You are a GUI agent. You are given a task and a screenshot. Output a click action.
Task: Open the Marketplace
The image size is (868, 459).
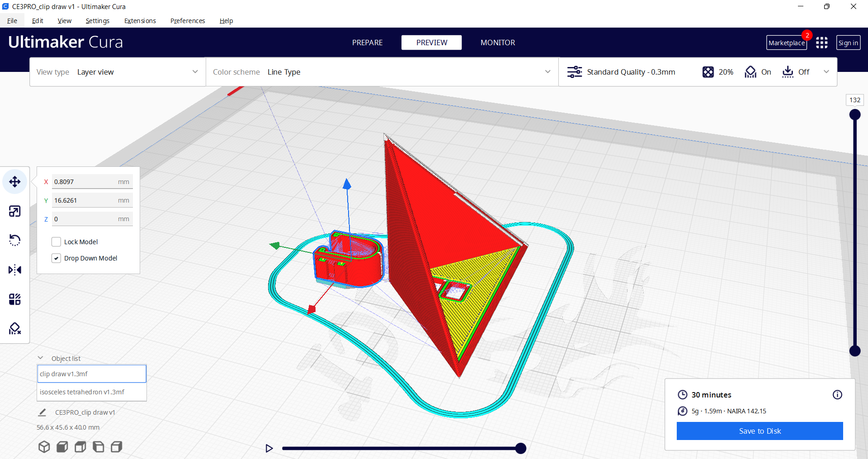[787, 42]
